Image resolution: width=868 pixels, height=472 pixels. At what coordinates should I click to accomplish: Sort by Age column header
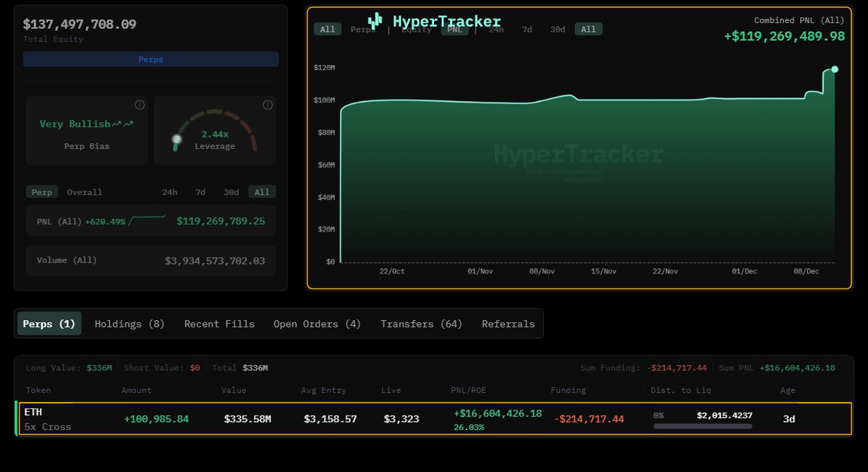point(788,390)
